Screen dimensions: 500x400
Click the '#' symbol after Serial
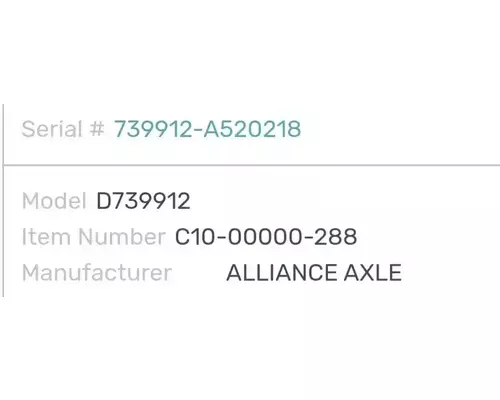point(97,129)
